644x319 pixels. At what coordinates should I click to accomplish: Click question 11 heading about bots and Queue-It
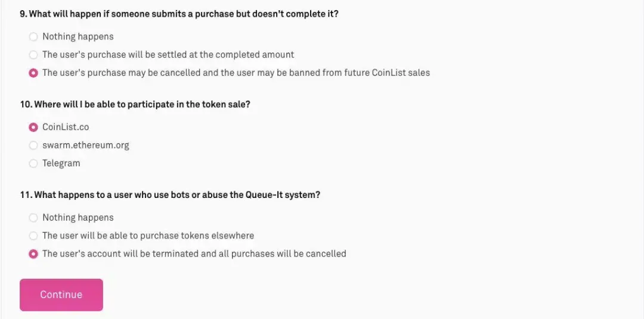(170, 194)
